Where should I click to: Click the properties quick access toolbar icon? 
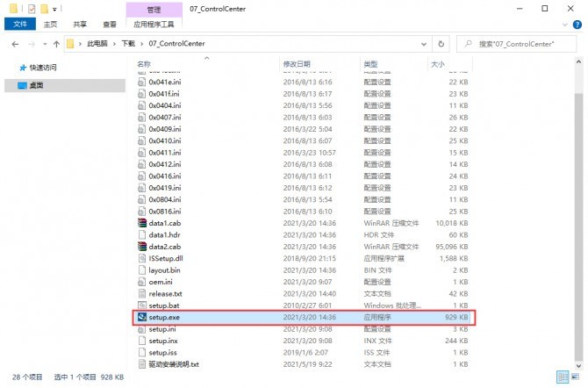coord(32,9)
